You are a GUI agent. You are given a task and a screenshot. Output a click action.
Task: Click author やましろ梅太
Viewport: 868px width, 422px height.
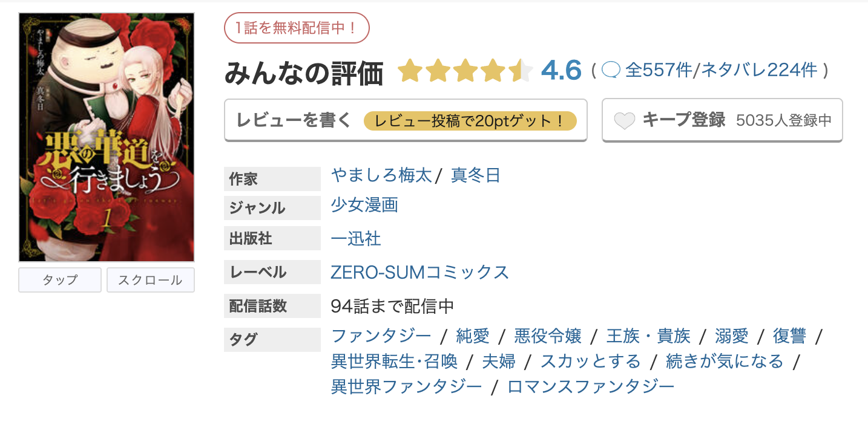382,175
